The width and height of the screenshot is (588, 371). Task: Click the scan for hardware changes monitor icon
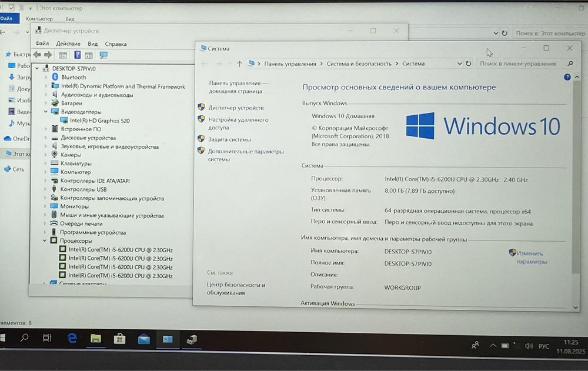coord(103,55)
